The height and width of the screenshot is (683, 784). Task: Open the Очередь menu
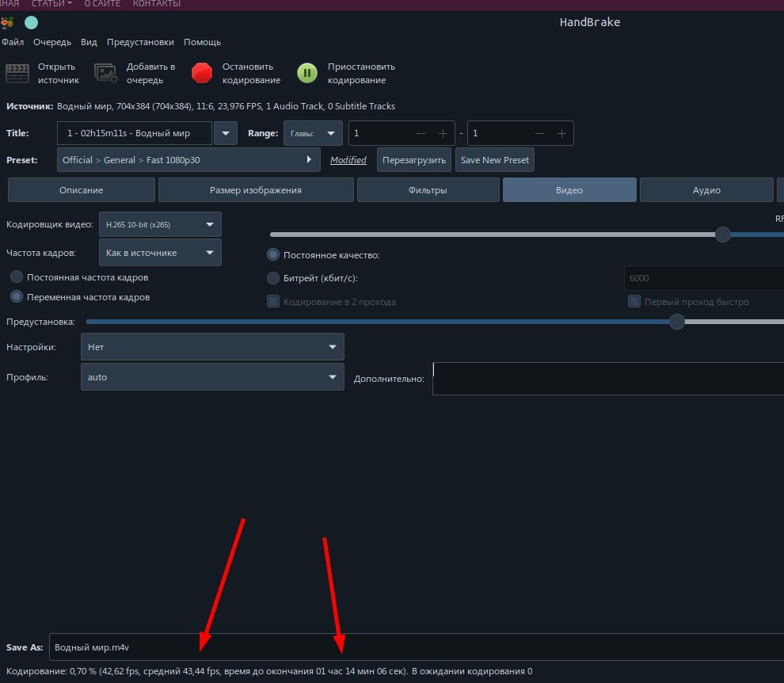coord(52,42)
